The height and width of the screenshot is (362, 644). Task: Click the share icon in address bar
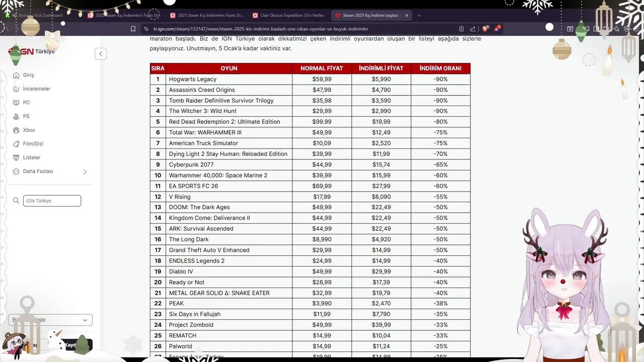click(473, 29)
